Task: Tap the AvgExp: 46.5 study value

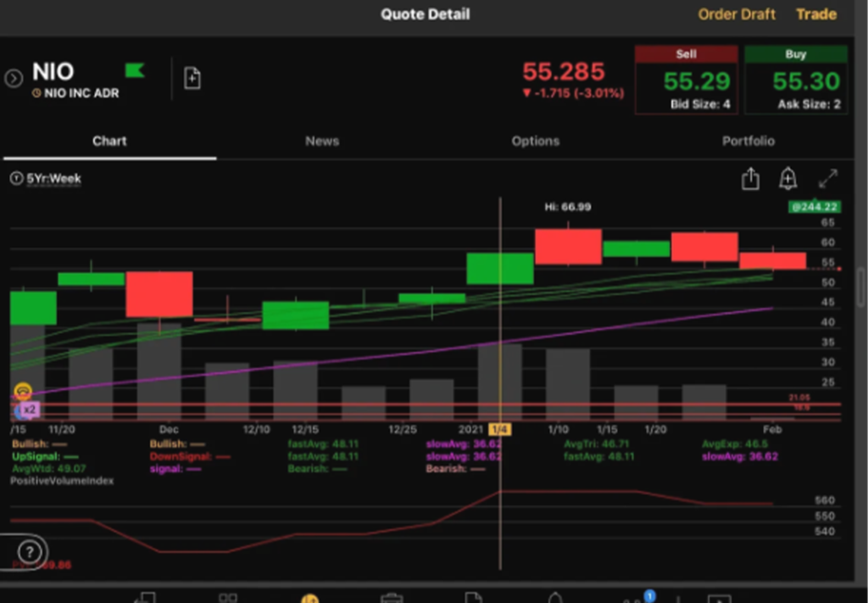Action: [735, 444]
